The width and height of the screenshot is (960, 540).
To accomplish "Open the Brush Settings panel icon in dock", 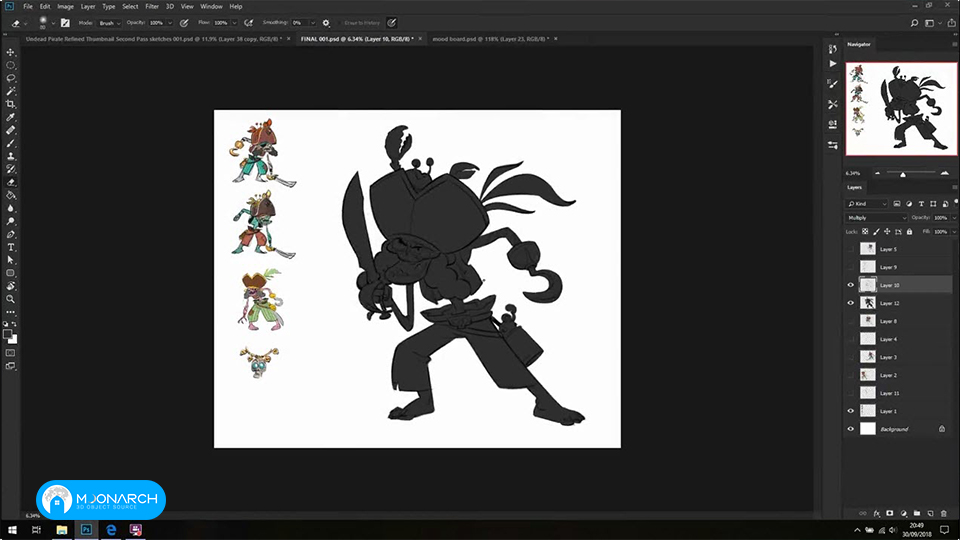I will click(833, 83).
